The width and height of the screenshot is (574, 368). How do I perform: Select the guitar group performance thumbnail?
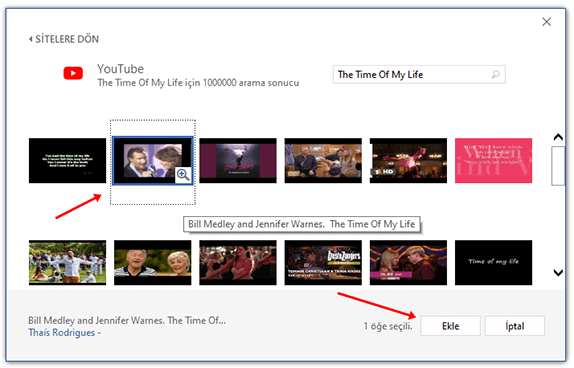(x=323, y=160)
